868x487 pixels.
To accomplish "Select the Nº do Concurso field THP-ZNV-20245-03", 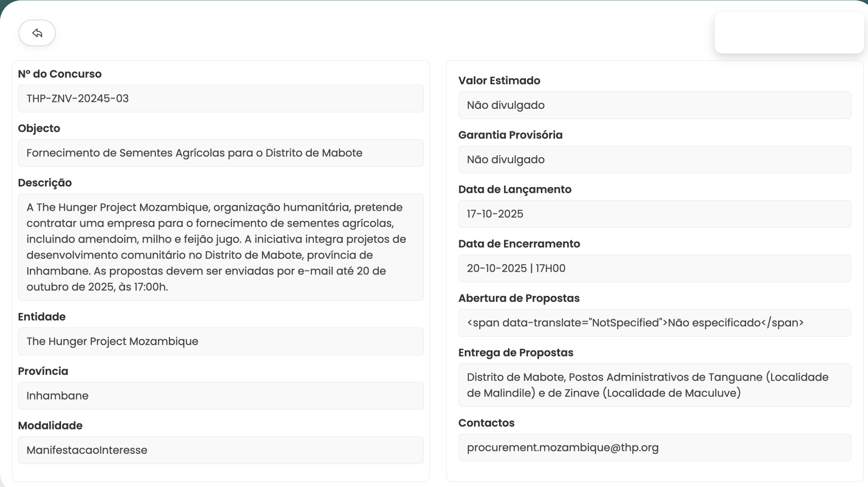I will [x=221, y=99].
